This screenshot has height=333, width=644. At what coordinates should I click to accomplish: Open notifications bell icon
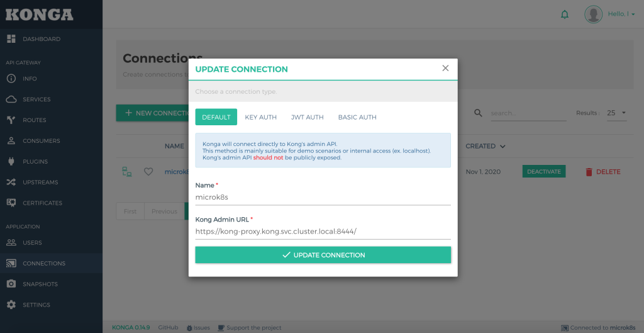[565, 14]
